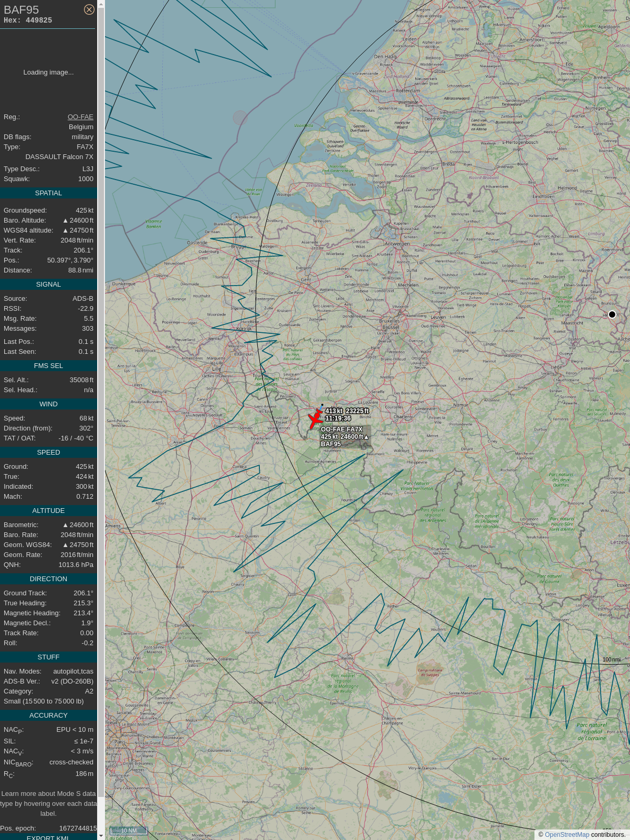Open the OO-FAE registration link
Image resolution: width=630 pixels, height=840 pixels.
pyautogui.click(x=80, y=117)
